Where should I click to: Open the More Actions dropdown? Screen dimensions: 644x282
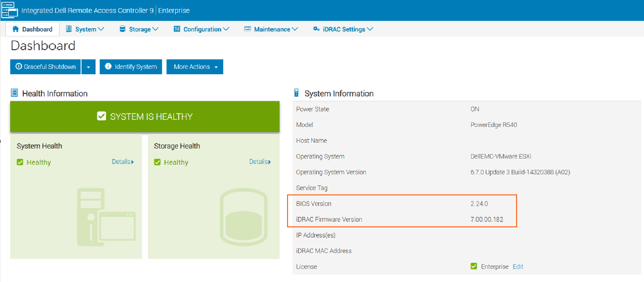195,67
